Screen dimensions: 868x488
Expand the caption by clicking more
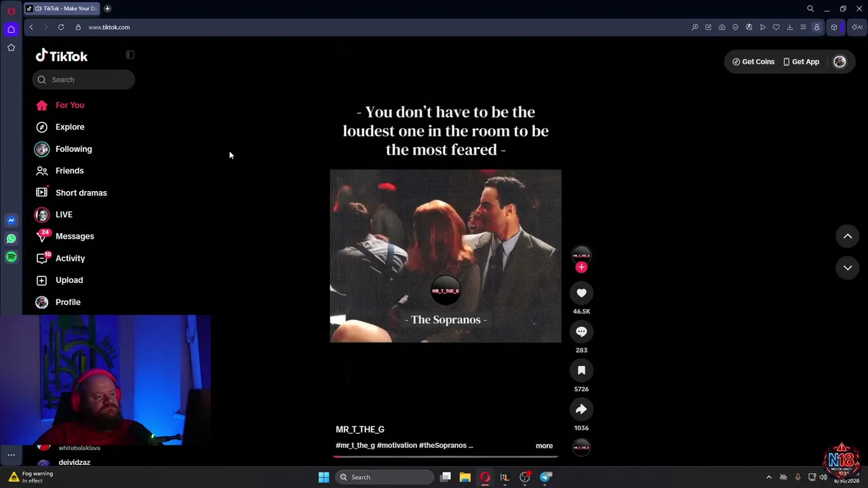click(x=544, y=445)
